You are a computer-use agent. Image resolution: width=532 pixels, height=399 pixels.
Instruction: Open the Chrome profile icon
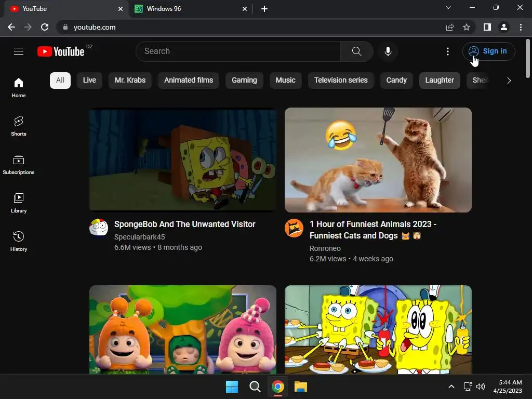504,27
